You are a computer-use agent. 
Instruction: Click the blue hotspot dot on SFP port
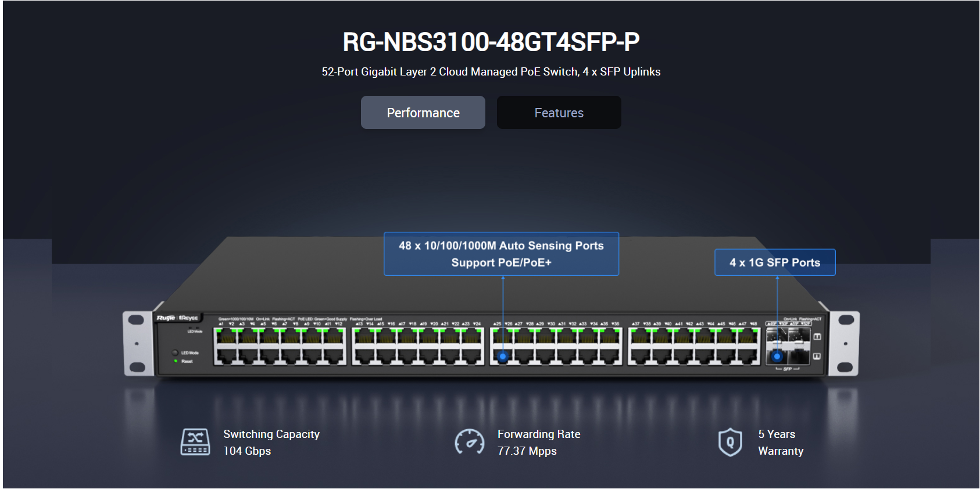click(x=777, y=357)
